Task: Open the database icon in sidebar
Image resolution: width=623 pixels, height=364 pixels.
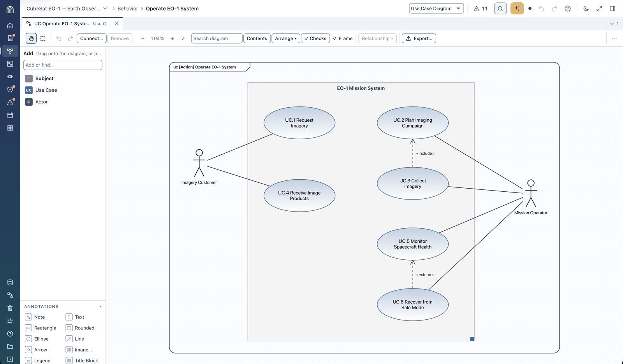Action: pyautogui.click(x=10, y=282)
